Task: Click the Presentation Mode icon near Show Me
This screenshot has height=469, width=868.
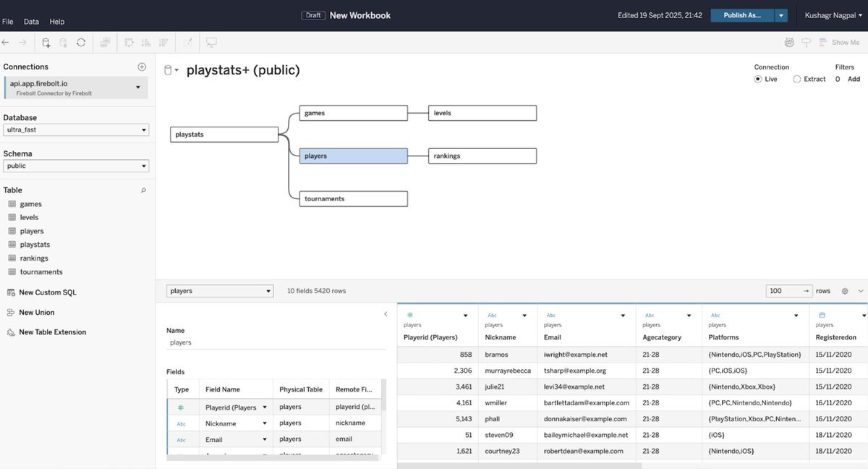Action: 806,42
